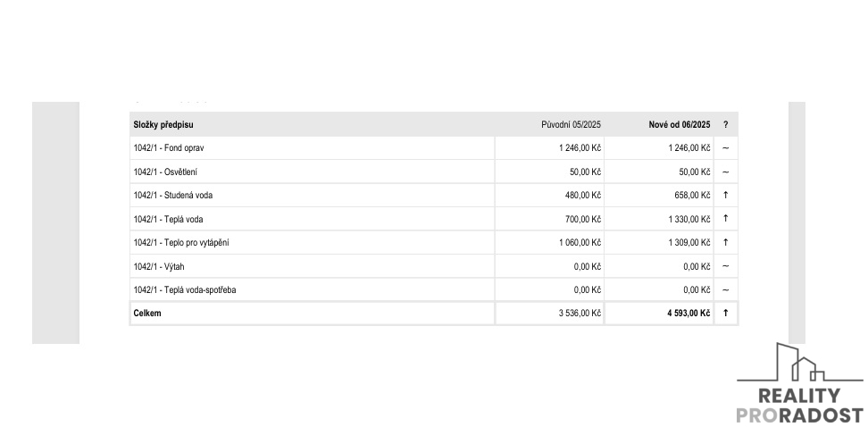Click the up arrow in Studená voda row

[725, 195]
